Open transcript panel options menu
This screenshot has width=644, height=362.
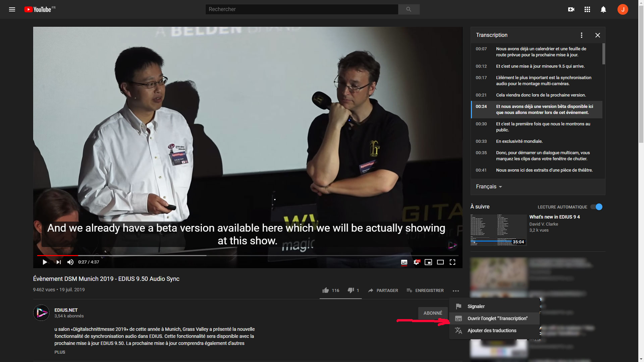pyautogui.click(x=581, y=35)
